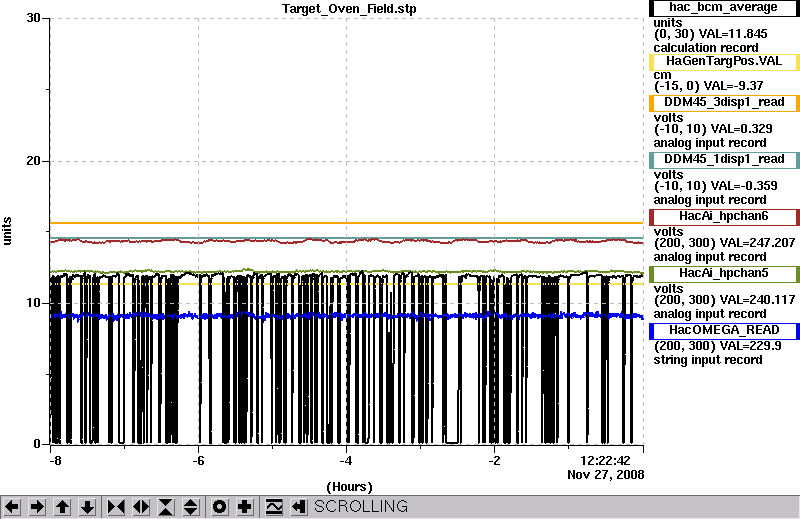Click the (Hours) axis label

[x=349, y=487]
